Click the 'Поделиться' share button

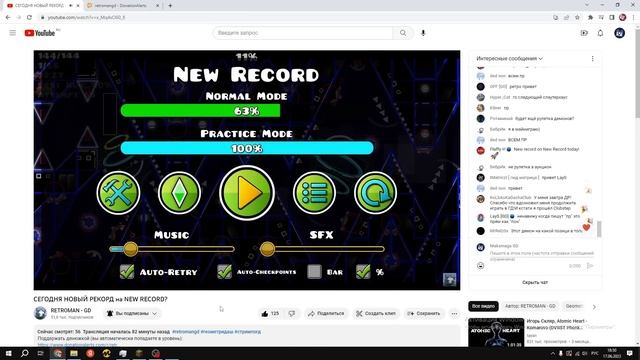[x=326, y=313]
